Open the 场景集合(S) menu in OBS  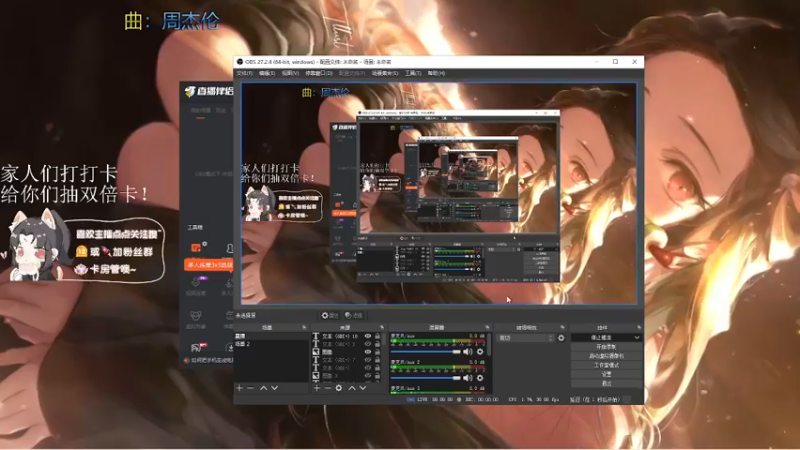(385, 73)
